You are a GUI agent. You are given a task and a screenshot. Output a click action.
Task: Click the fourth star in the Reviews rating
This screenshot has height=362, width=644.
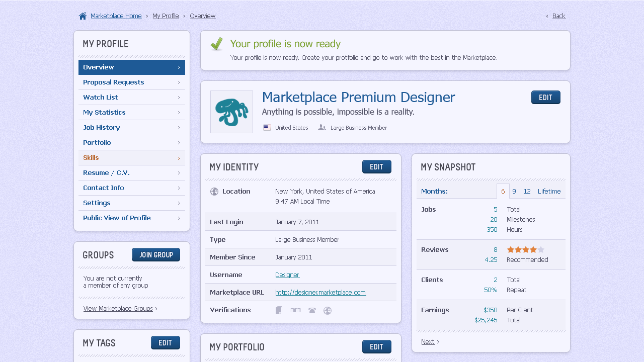533,249
